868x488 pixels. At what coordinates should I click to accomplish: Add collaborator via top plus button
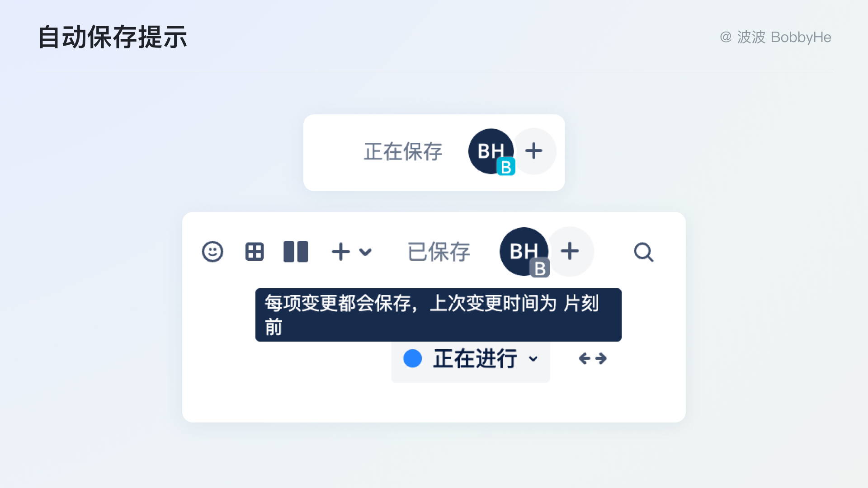tap(534, 151)
